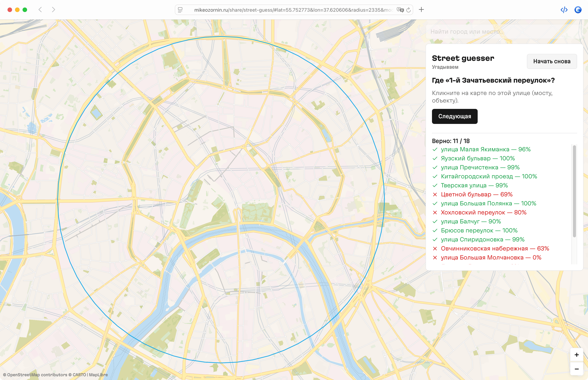This screenshot has height=380, width=588.
Task: Open the blue code brackets extension icon
Action: 564,10
